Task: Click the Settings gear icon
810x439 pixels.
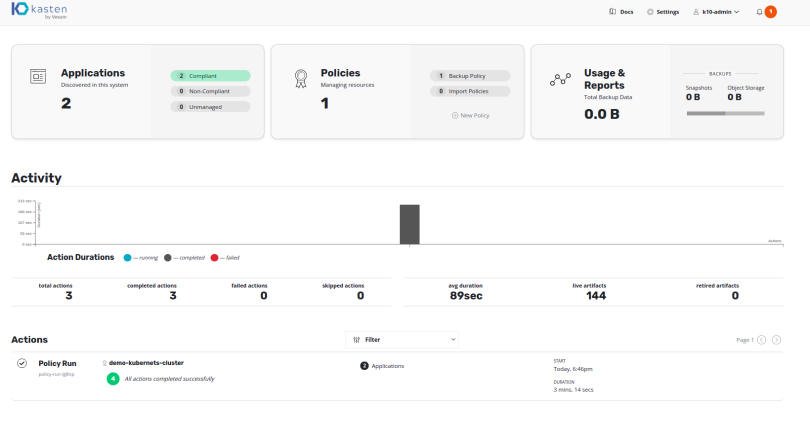Action: (650, 12)
